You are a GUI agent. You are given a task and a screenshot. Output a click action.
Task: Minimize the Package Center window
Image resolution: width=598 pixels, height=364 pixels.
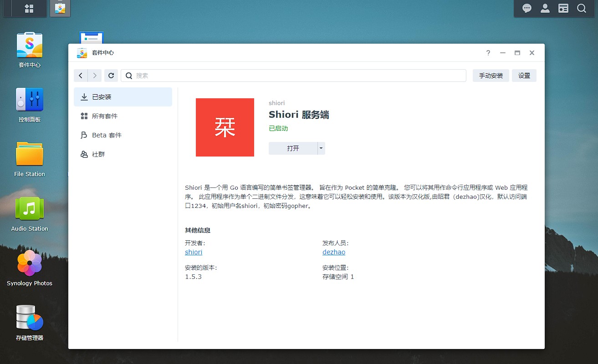pos(503,53)
